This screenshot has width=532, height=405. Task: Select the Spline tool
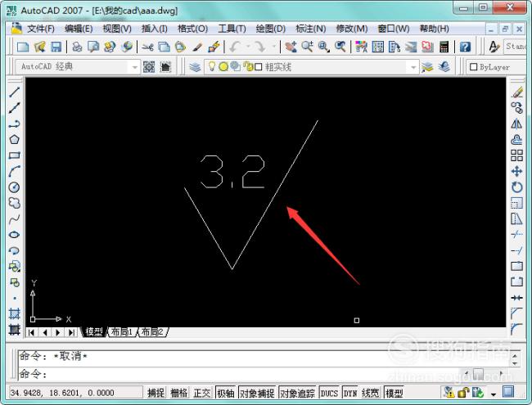(x=14, y=218)
